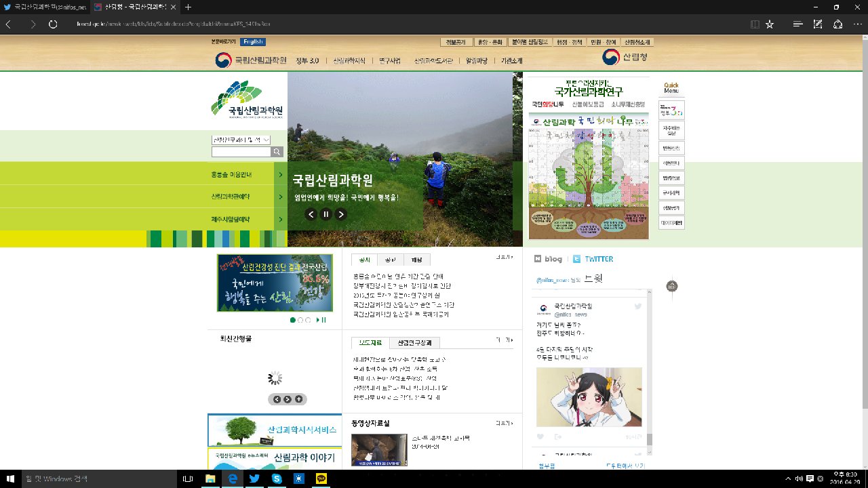Open Twitter app in the taskbar

[254, 479]
